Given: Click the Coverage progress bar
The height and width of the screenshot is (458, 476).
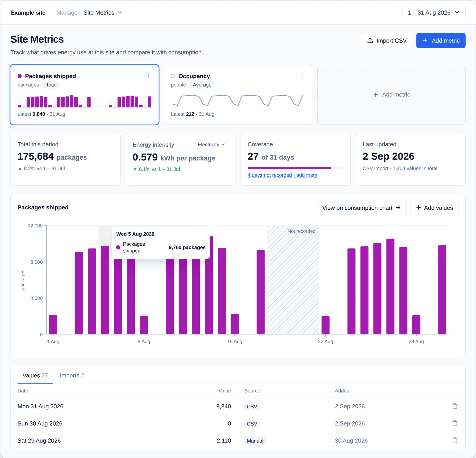Looking at the screenshot, I should [x=295, y=168].
